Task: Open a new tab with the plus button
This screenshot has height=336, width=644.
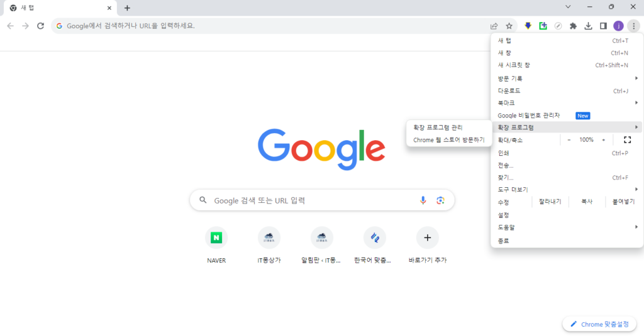Action: (127, 8)
